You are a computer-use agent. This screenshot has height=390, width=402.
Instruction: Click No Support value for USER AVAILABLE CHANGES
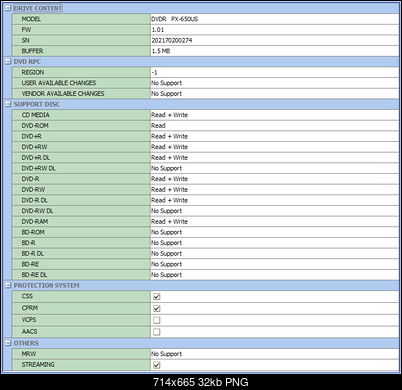tap(166, 83)
